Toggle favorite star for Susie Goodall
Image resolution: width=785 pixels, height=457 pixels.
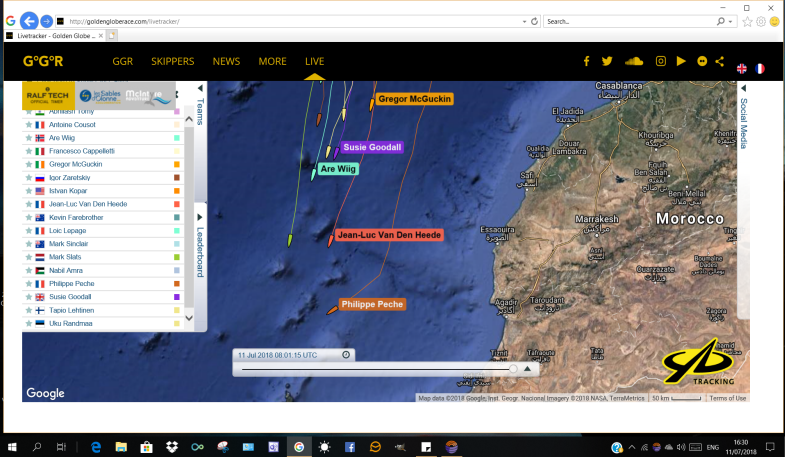pos(28,296)
